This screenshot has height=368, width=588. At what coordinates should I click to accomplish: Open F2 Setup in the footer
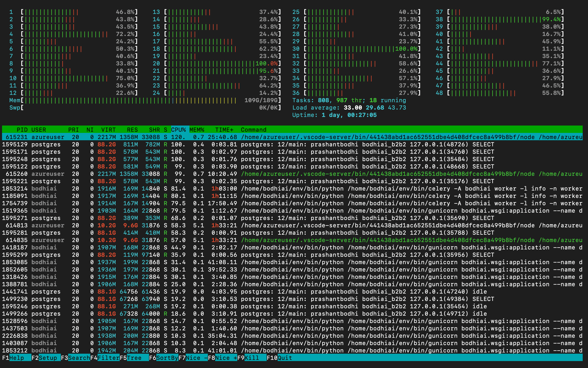[46, 358]
